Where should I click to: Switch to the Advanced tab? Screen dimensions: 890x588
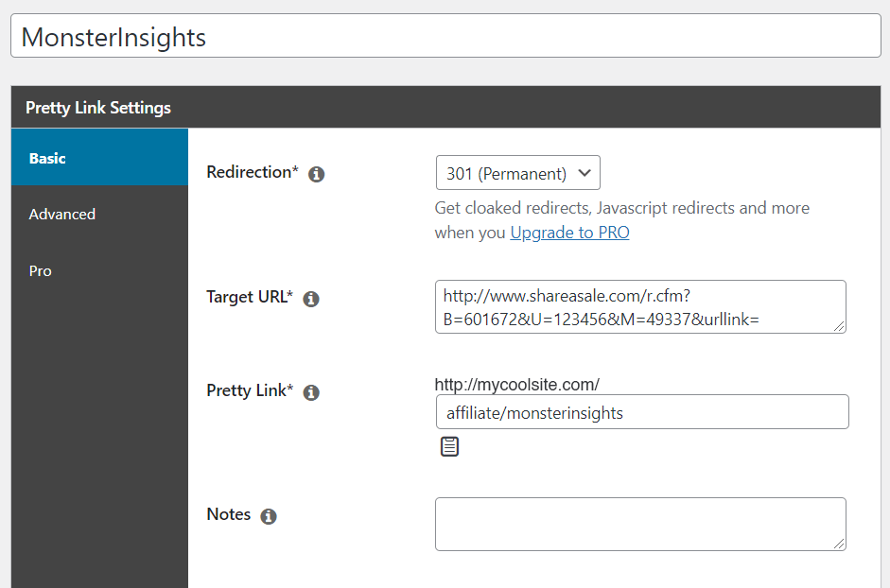coord(61,215)
